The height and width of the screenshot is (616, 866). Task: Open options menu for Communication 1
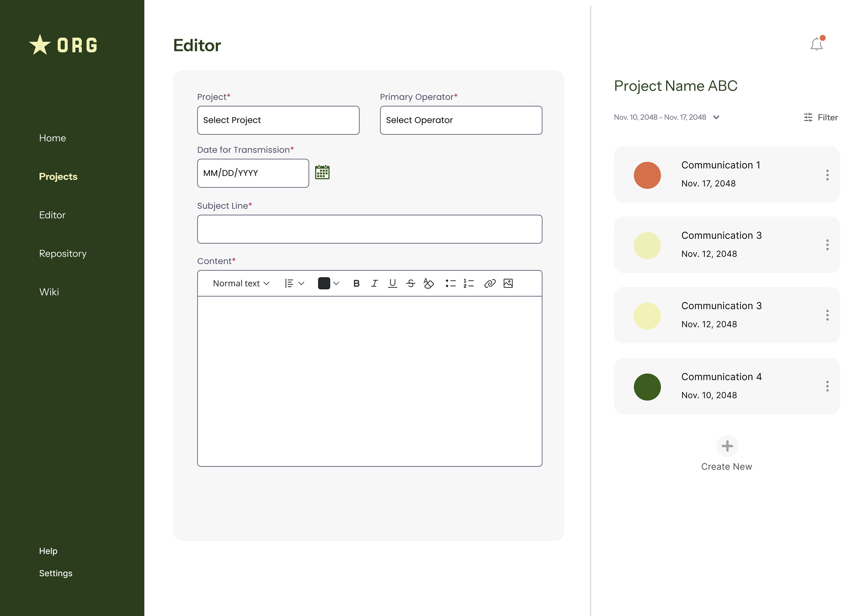coord(827,175)
